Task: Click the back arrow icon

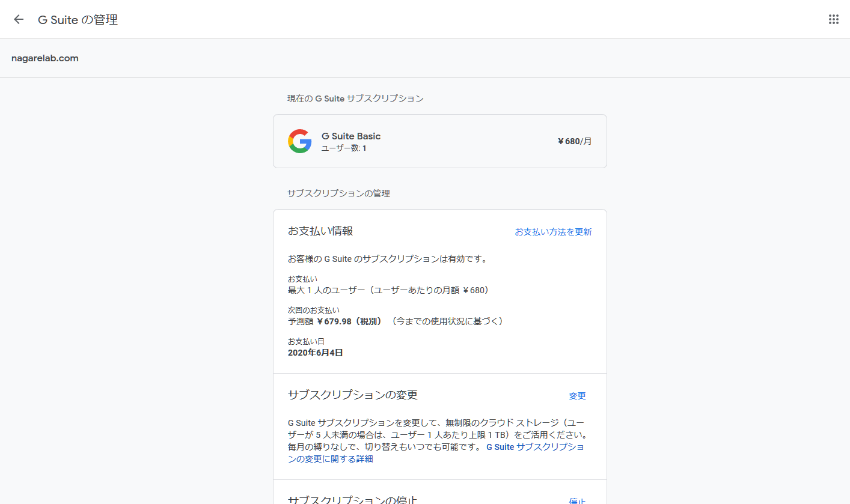Action: [x=19, y=19]
